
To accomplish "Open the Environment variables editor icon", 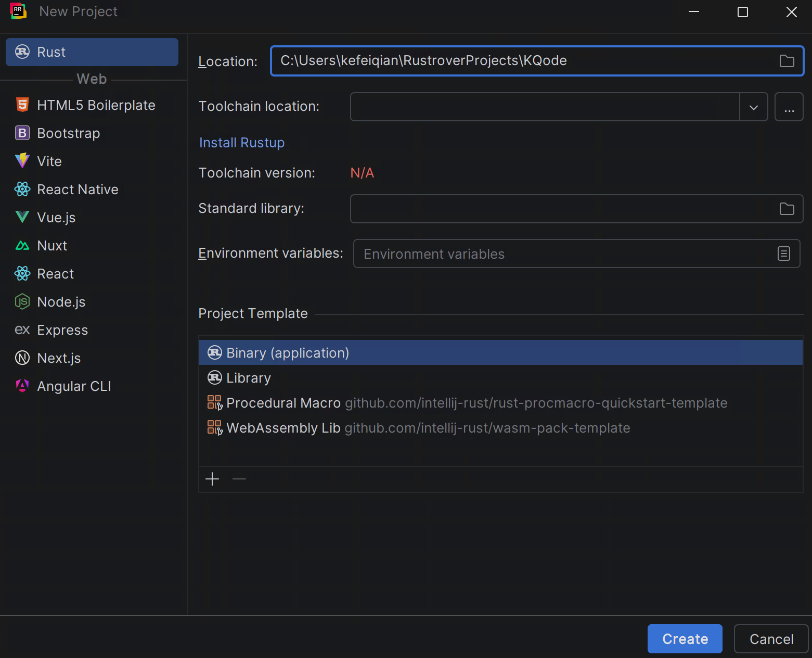I will pyautogui.click(x=784, y=254).
